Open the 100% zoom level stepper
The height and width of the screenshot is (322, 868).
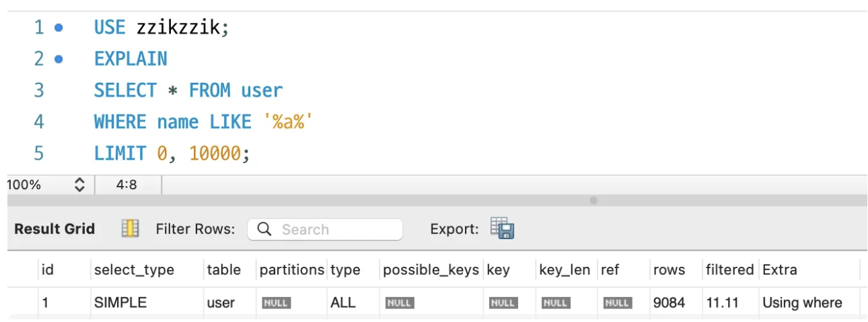[x=79, y=185]
